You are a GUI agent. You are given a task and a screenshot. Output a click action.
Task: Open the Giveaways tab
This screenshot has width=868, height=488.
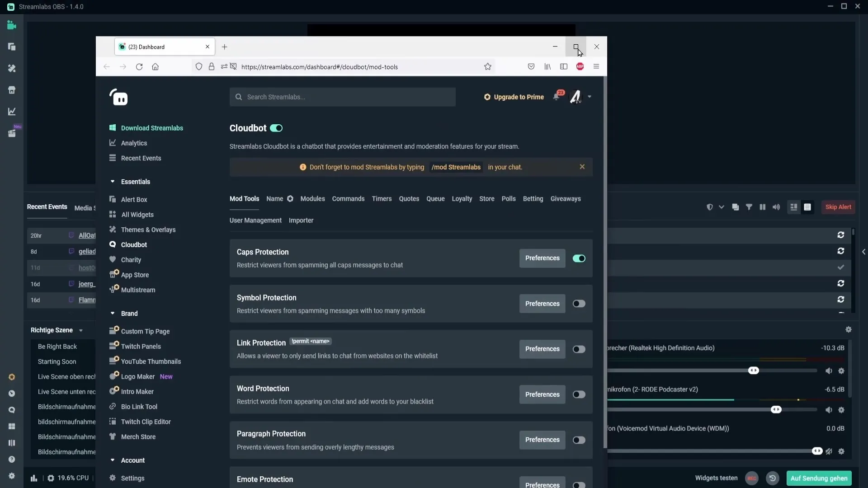click(566, 199)
